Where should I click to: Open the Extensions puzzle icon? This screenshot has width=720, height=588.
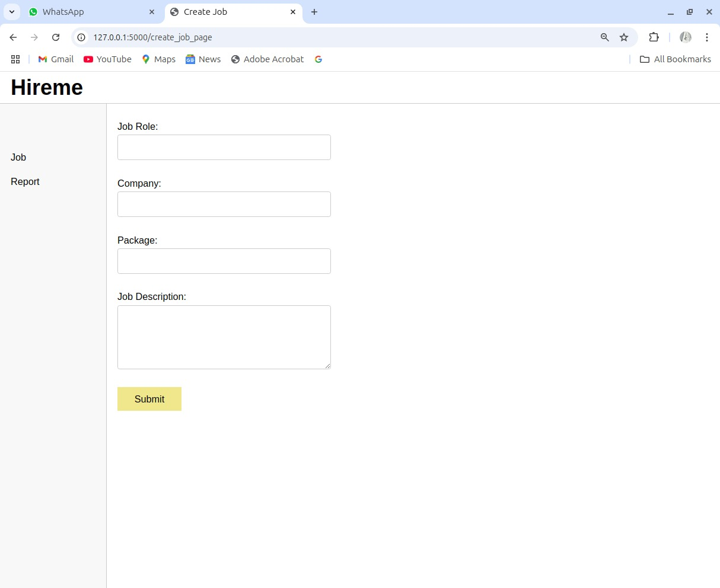point(654,37)
